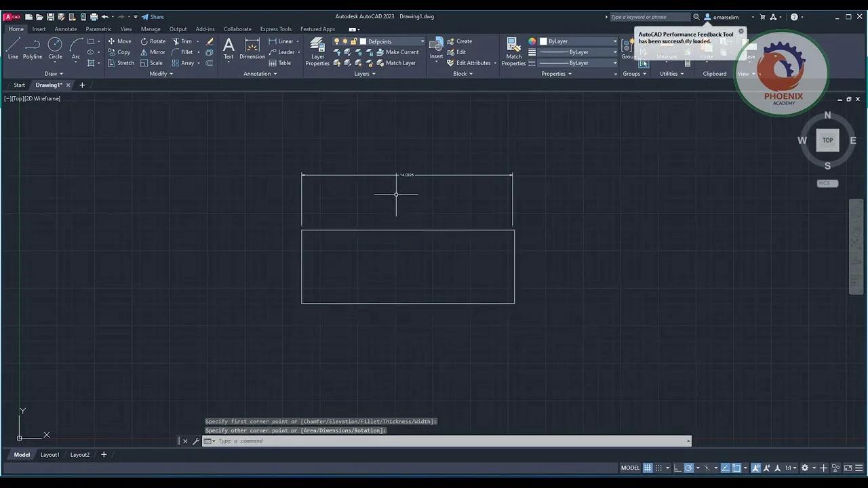Choose the Arc tool

[76, 49]
